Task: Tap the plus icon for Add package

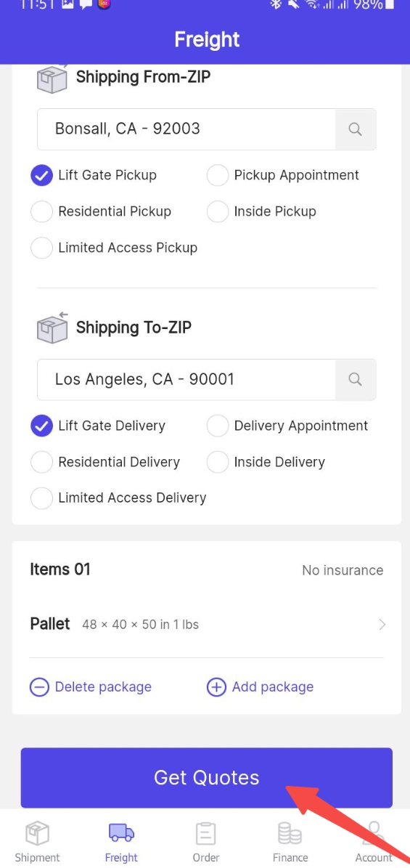Action: tap(216, 687)
